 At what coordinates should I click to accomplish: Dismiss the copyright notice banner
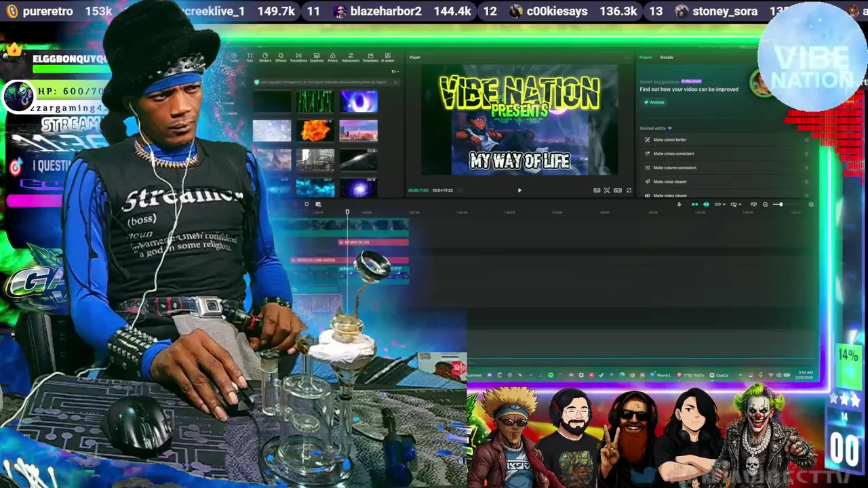coord(395,82)
